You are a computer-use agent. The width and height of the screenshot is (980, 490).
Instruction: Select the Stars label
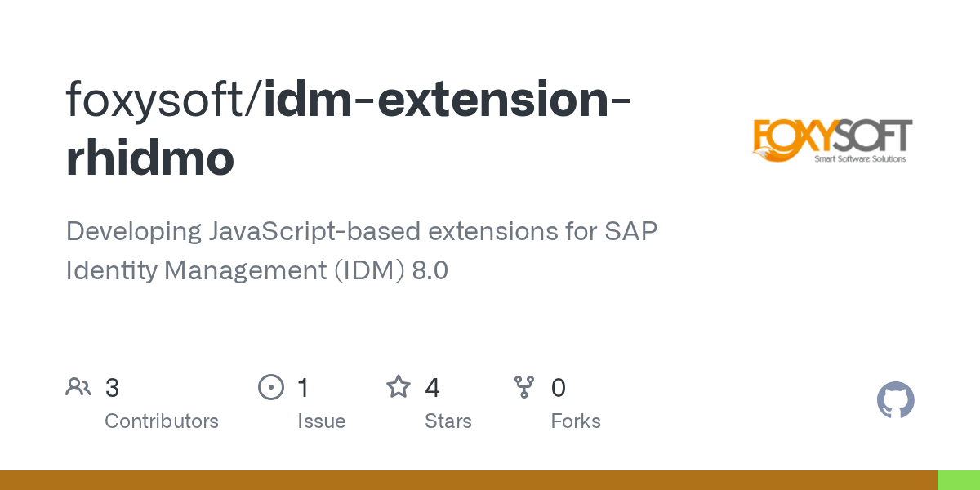(448, 421)
